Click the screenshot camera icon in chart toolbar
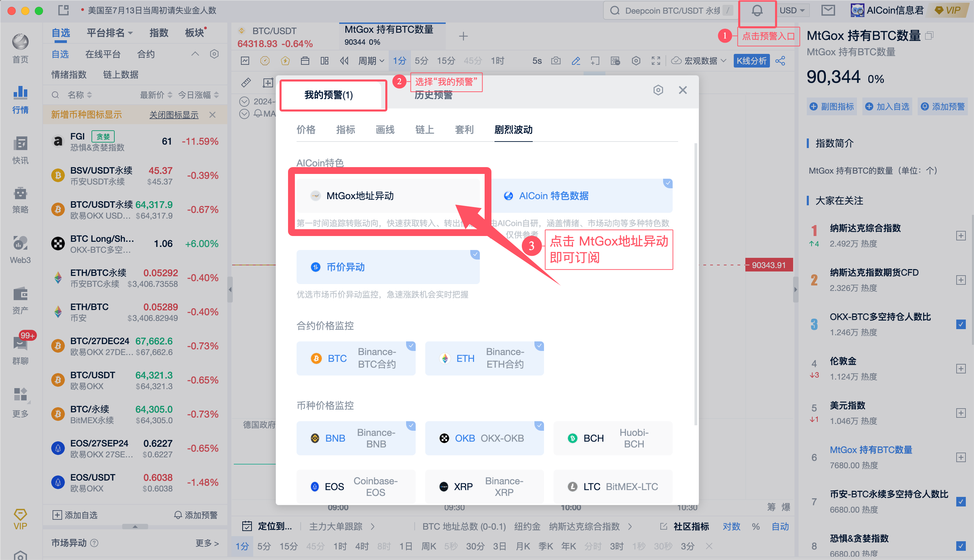 coord(555,61)
